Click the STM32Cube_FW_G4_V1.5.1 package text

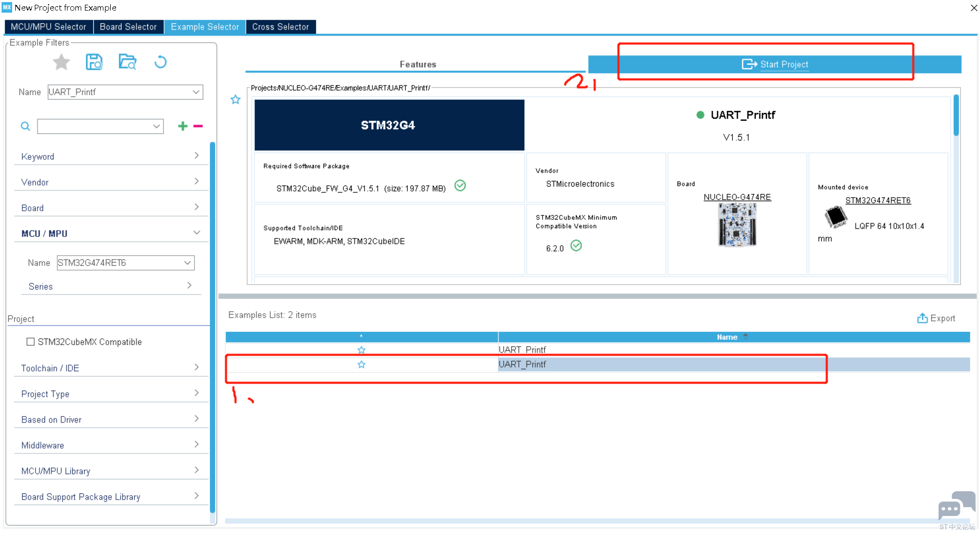tap(328, 189)
